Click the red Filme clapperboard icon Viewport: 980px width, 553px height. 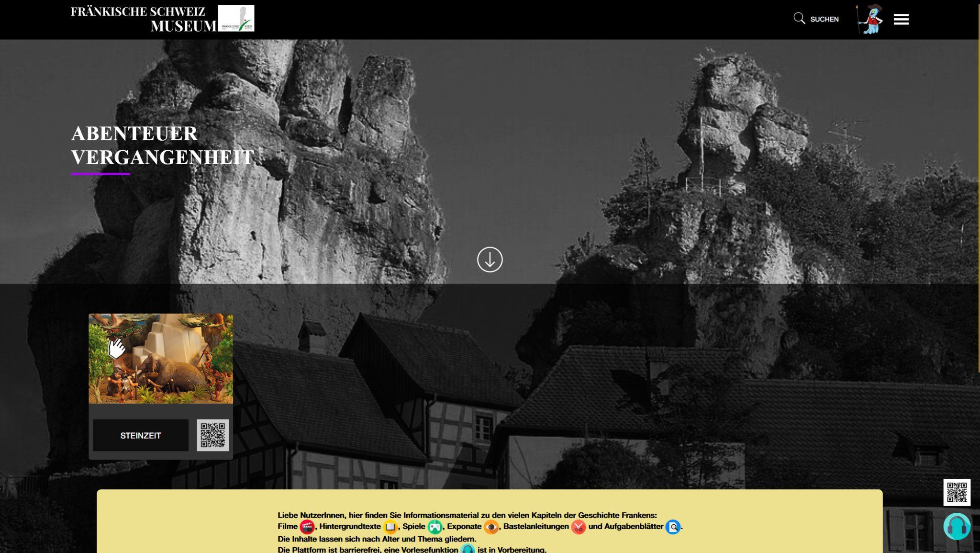307,527
